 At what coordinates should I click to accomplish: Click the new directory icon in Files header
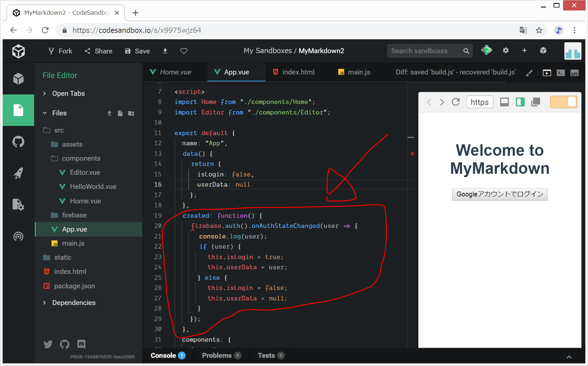click(131, 113)
